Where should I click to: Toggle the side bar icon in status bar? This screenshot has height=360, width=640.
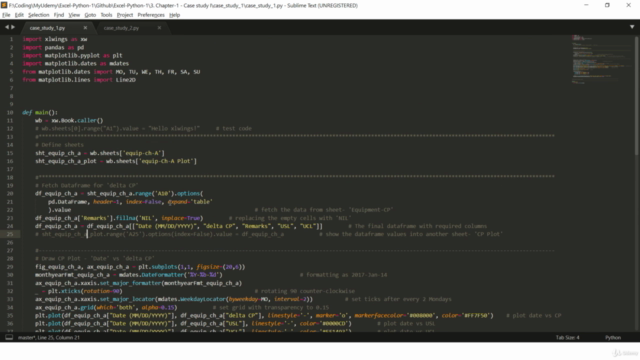tap(9, 338)
